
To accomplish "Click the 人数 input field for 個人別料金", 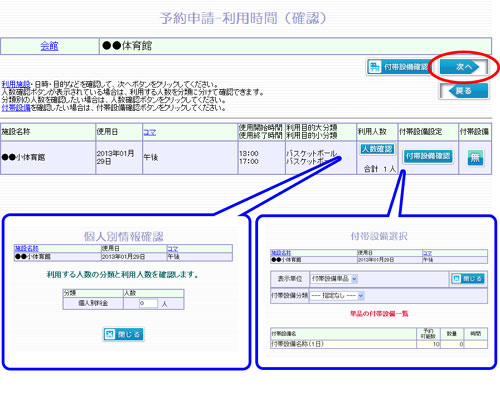I will tap(148, 303).
